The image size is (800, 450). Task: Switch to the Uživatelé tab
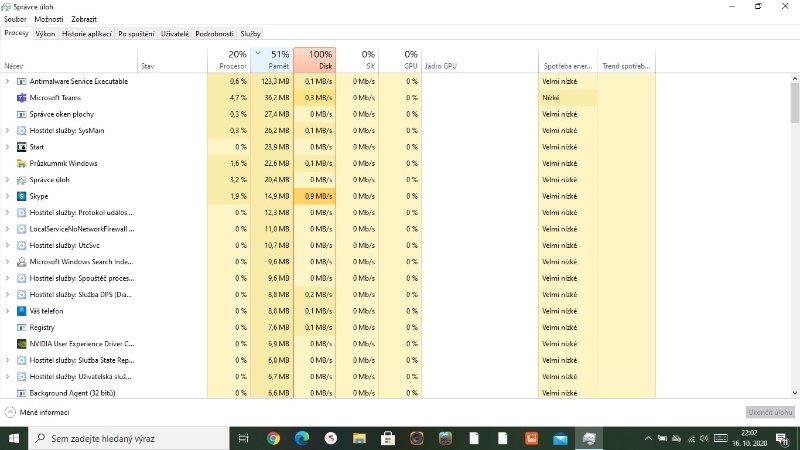[175, 34]
